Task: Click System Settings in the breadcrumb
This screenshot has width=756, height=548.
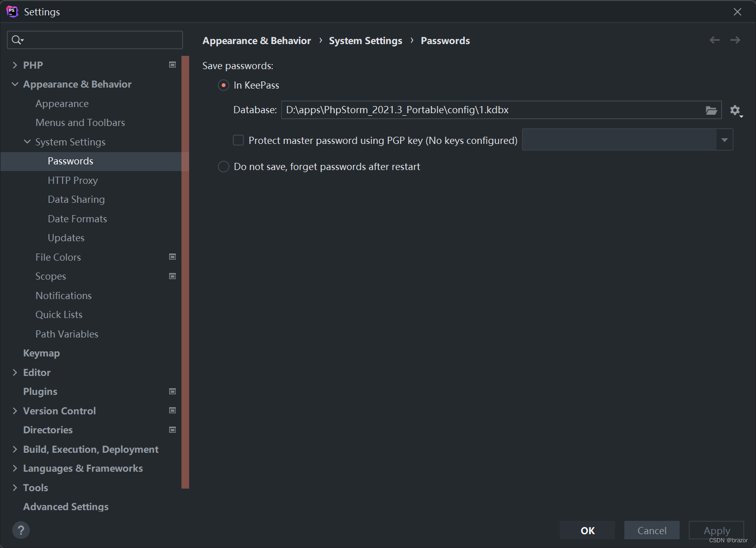Action: click(x=365, y=40)
